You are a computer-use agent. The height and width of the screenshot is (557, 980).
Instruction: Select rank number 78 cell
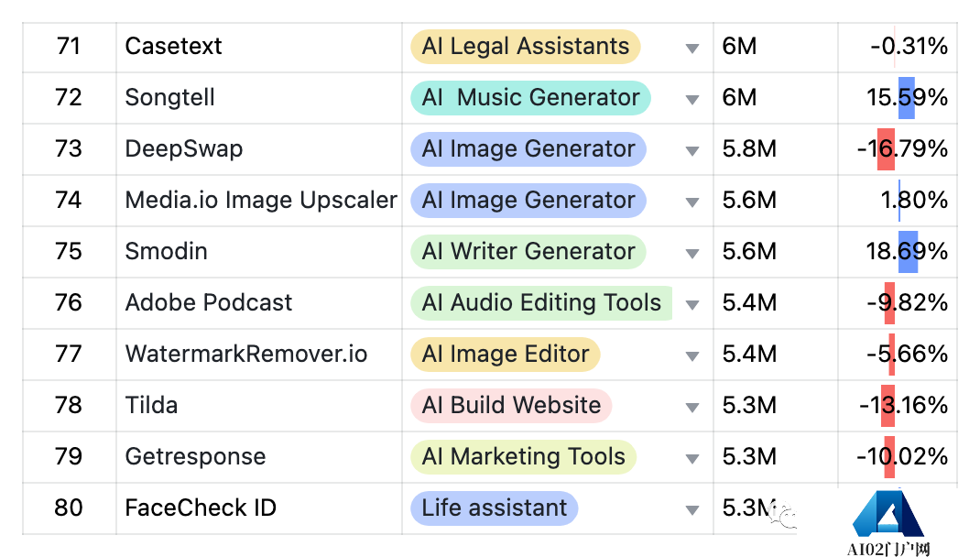click(x=69, y=406)
